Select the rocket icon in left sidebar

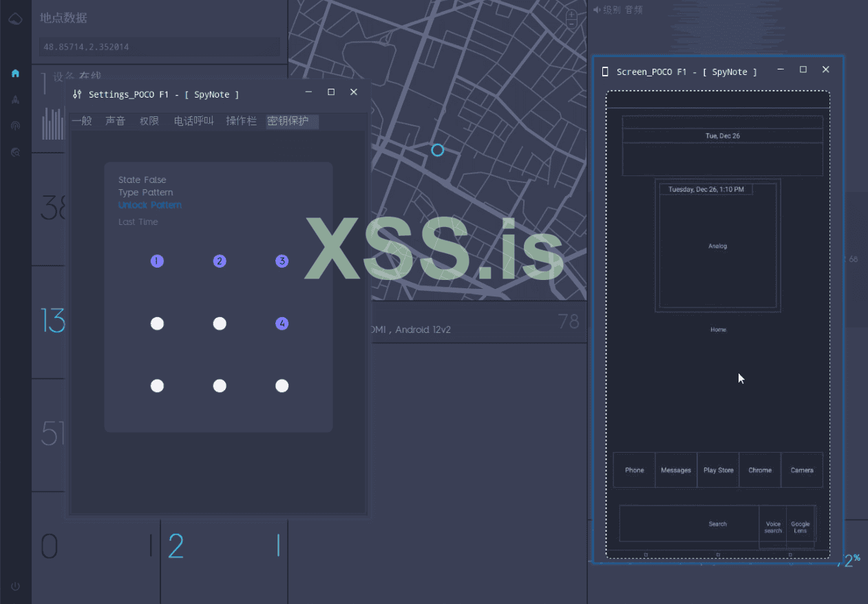tap(15, 99)
